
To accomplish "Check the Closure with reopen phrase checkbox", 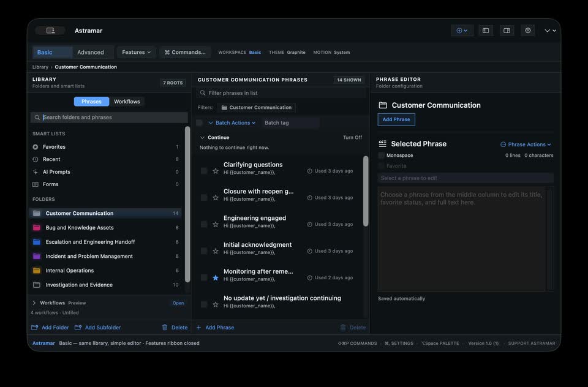I will [204, 198].
